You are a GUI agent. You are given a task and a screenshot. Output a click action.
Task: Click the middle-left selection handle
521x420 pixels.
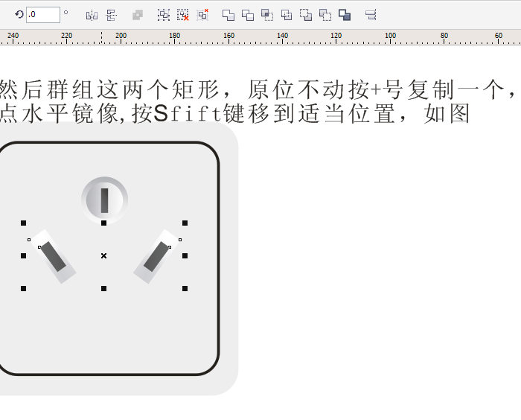[x=23, y=255]
